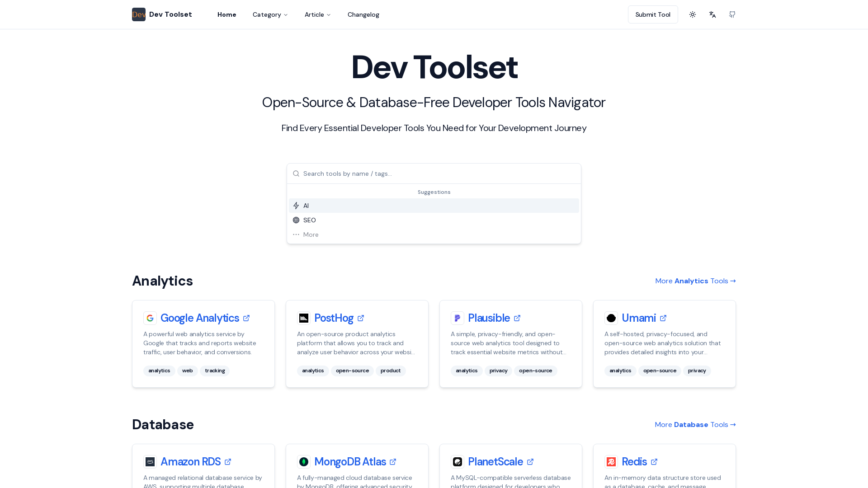Viewport: 868px width, 488px height.
Task: Click the privacy tag on Plausible card
Action: [498, 371]
